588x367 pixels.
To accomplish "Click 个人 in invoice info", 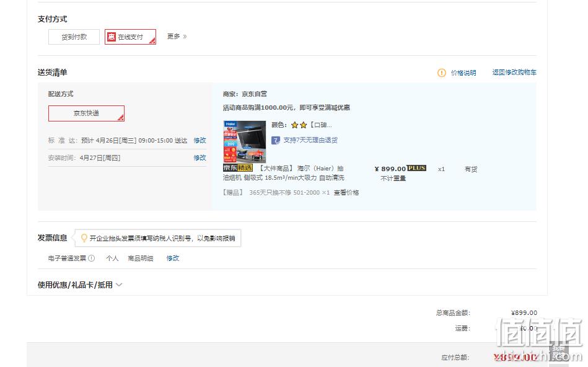I will (113, 258).
